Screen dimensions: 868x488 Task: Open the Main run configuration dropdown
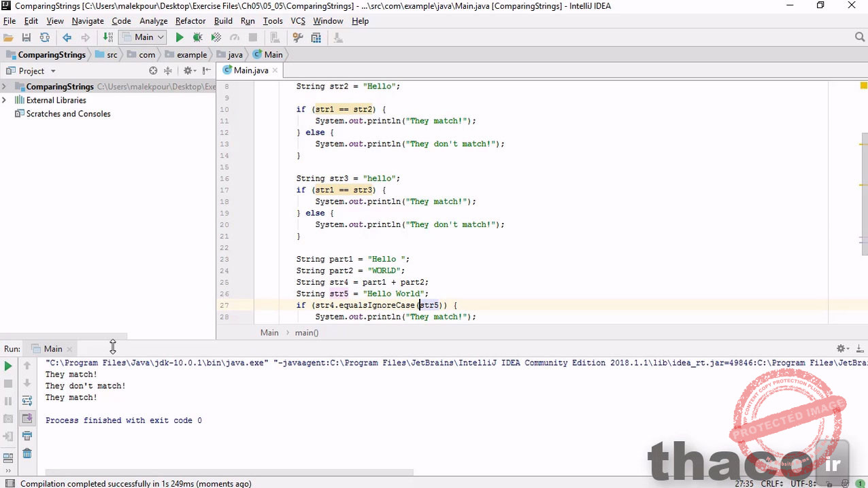143,38
